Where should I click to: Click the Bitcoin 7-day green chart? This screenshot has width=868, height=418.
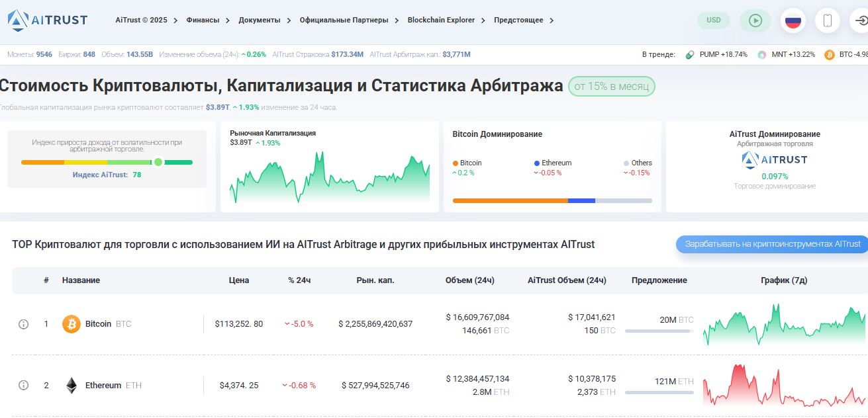click(x=785, y=324)
